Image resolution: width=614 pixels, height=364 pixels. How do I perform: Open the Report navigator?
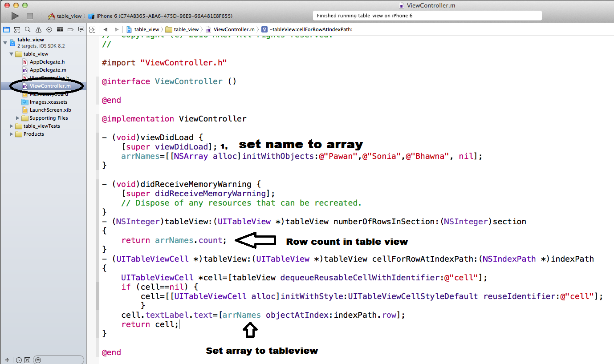pyautogui.click(x=81, y=29)
